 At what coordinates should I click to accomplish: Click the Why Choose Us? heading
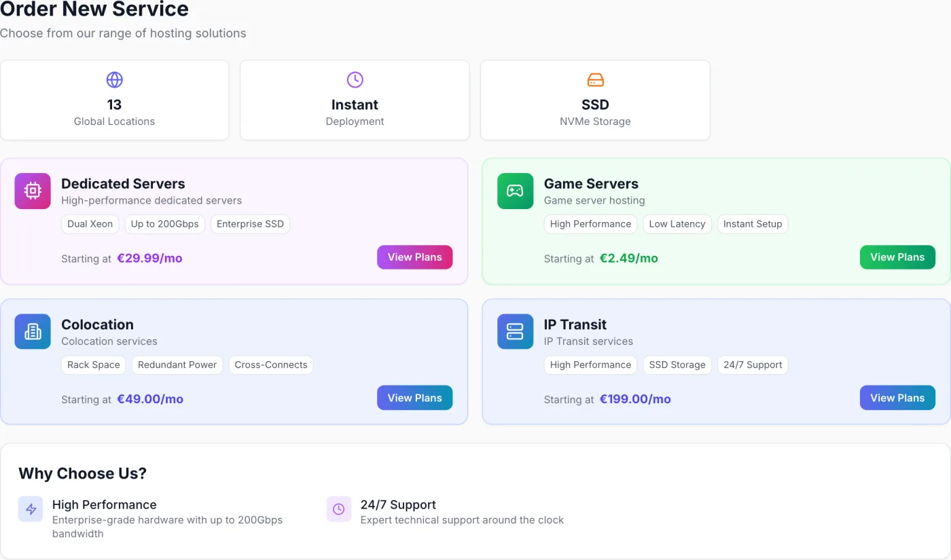82,474
